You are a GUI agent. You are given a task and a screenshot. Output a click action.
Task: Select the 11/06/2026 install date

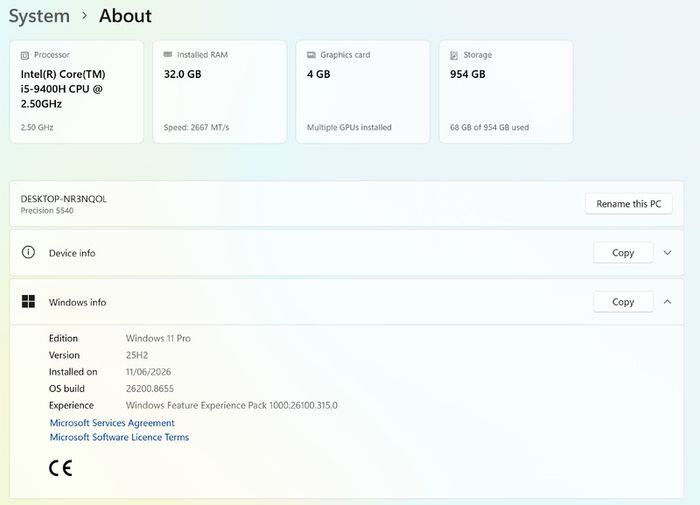[x=148, y=372]
